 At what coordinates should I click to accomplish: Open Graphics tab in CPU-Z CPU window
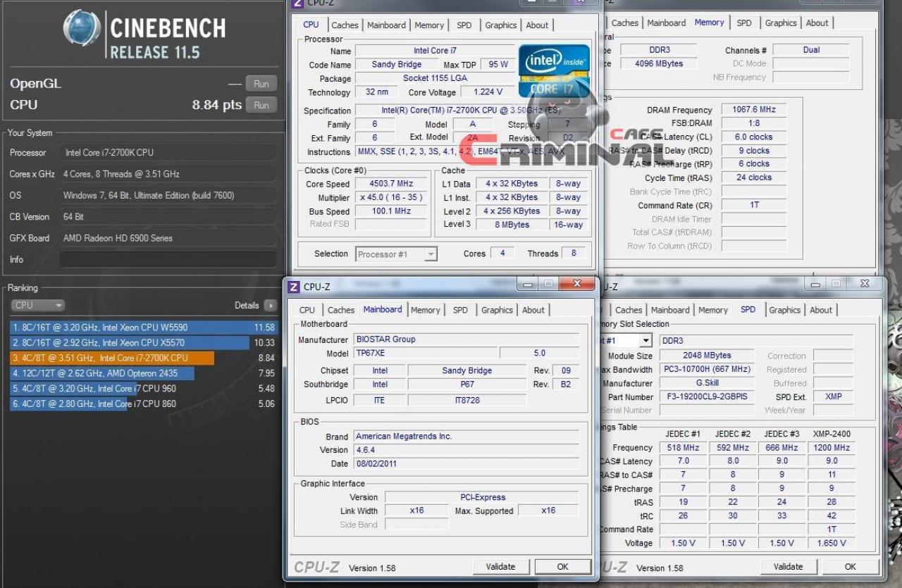coord(500,25)
